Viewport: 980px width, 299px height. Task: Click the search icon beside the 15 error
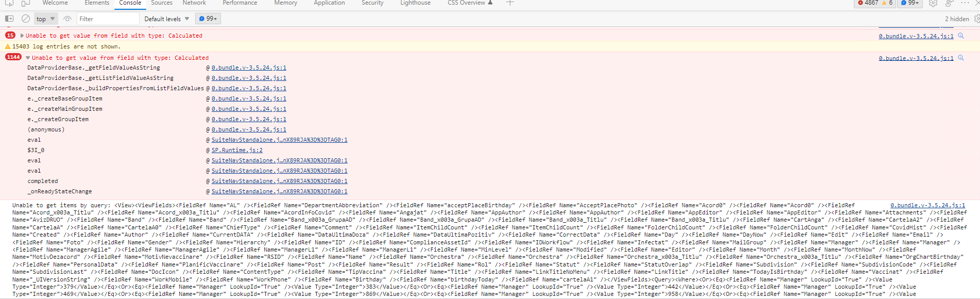(x=961, y=36)
